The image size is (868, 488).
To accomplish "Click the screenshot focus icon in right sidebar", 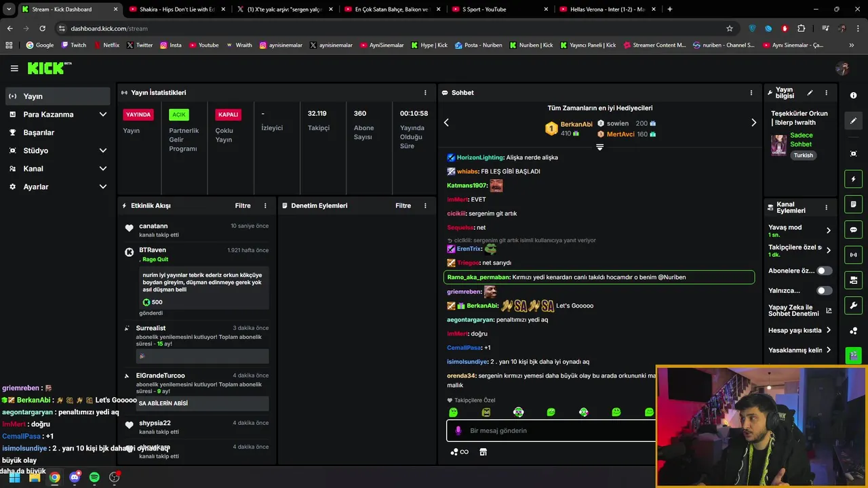I will 853,154.
